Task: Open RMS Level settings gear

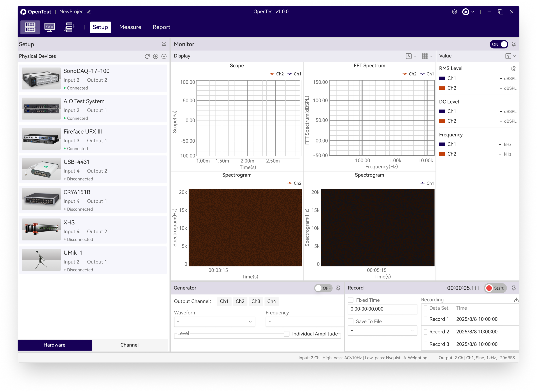Action: pos(514,69)
